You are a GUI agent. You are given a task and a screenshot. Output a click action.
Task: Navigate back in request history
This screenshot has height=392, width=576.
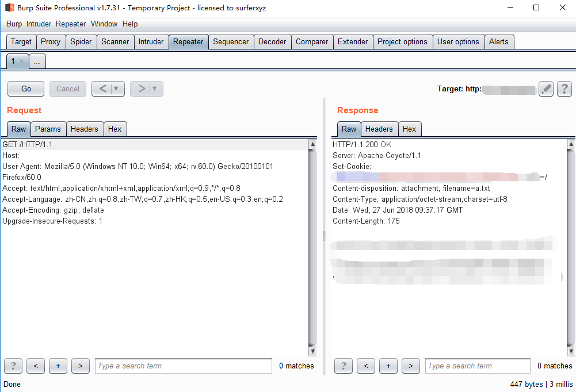103,89
